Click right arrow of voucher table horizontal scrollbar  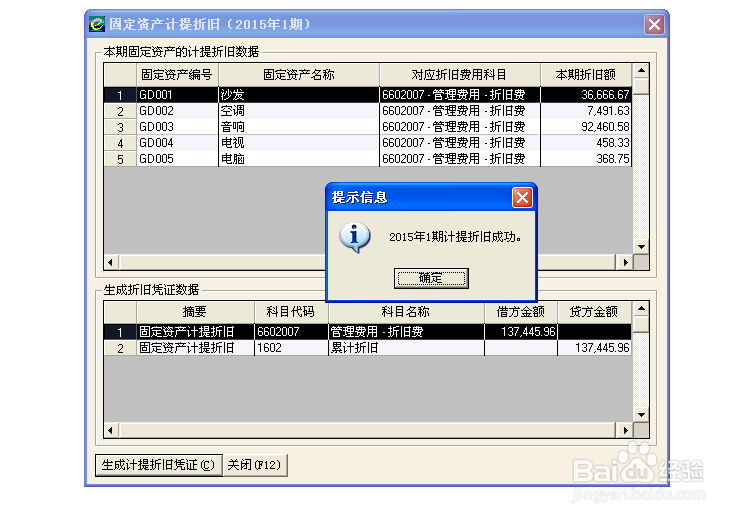pos(625,430)
